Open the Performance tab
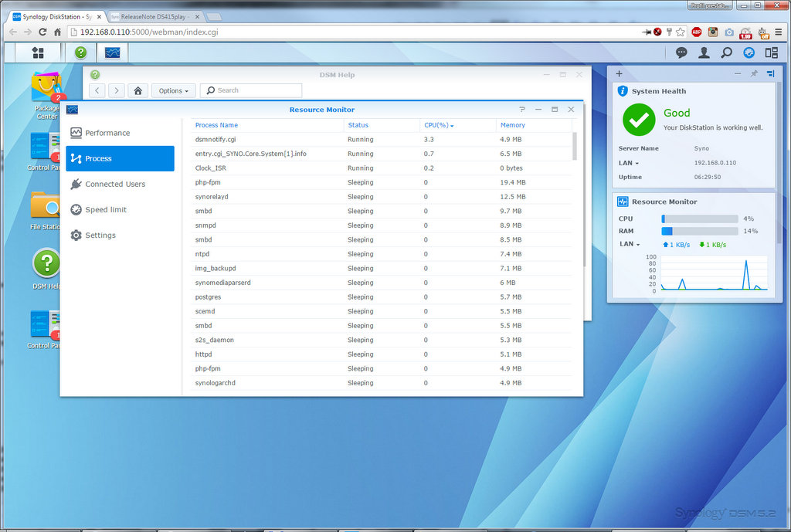791x532 pixels. 120,133
